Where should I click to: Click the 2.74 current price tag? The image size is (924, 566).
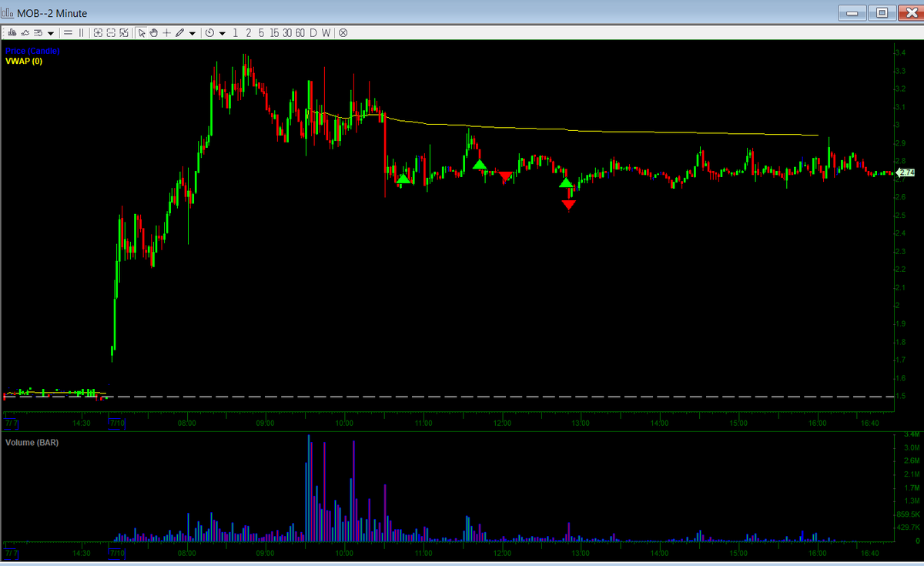click(x=906, y=172)
